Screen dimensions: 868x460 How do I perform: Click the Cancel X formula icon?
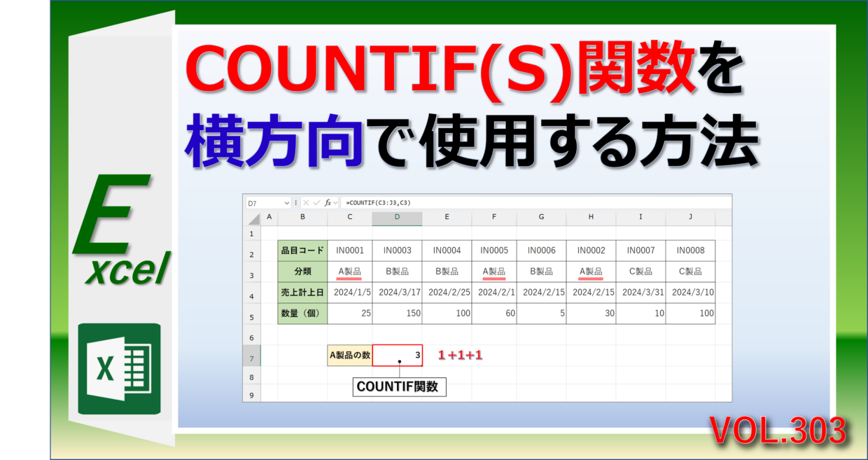[306, 202]
